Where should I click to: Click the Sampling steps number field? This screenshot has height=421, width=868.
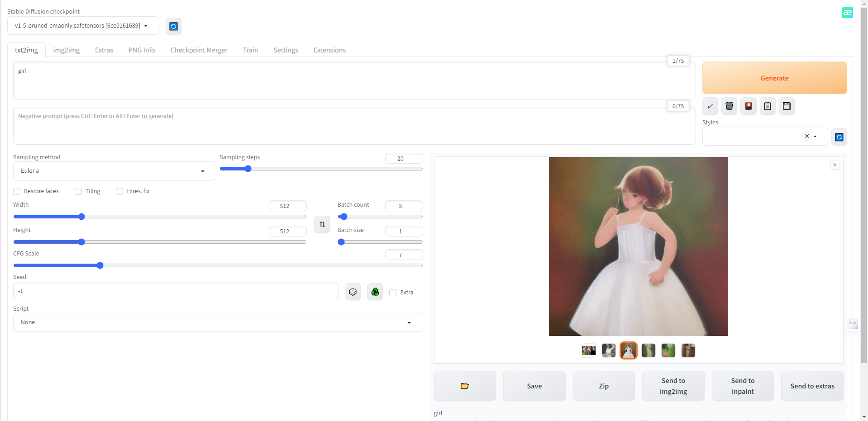point(404,158)
